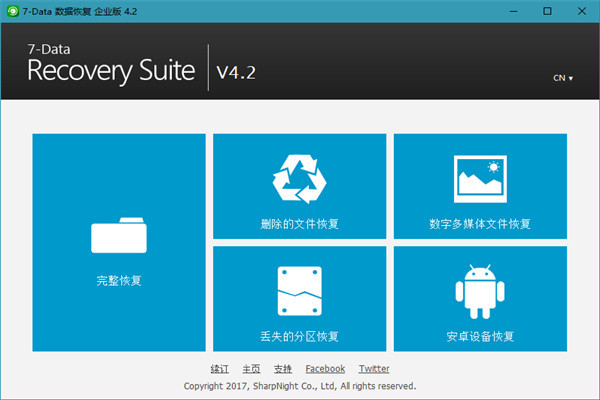600x400 pixels.
Task: Launch 安卓设备恢复
Action: pos(481,336)
